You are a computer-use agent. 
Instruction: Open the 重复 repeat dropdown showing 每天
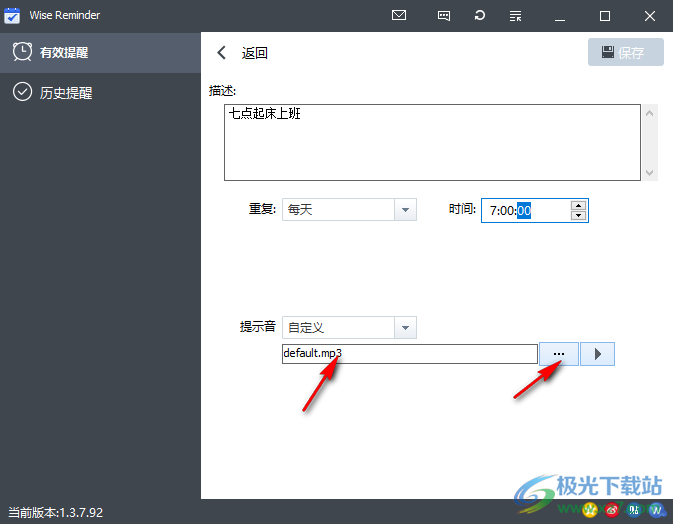[x=349, y=209]
